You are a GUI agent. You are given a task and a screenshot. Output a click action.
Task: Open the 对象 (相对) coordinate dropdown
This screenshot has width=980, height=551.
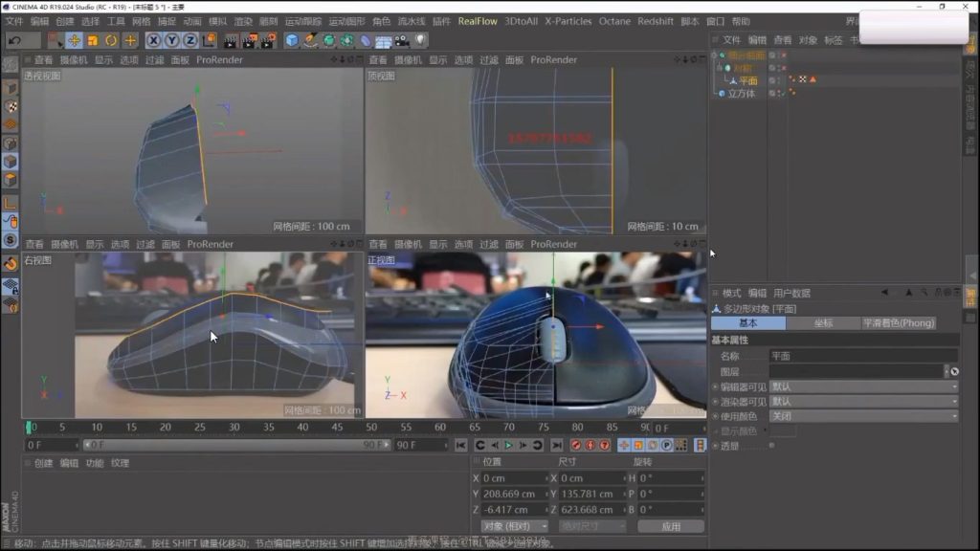pyautogui.click(x=514, y=526)
